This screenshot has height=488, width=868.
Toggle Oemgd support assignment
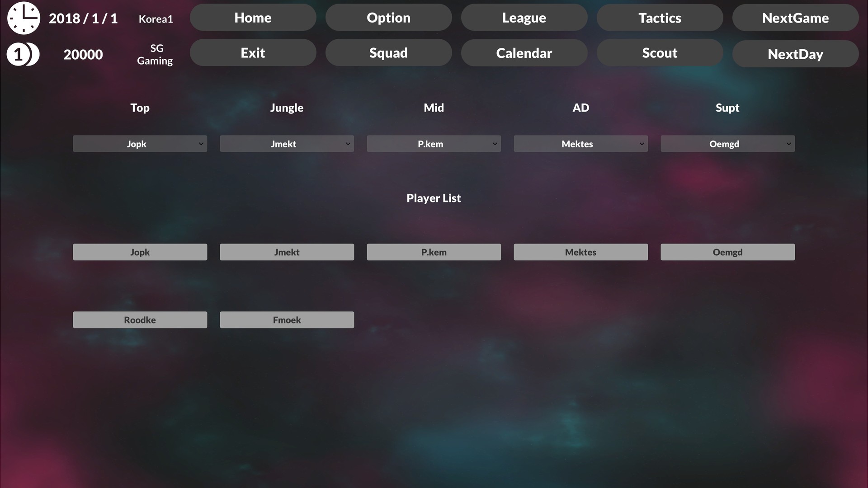[727, 143]
